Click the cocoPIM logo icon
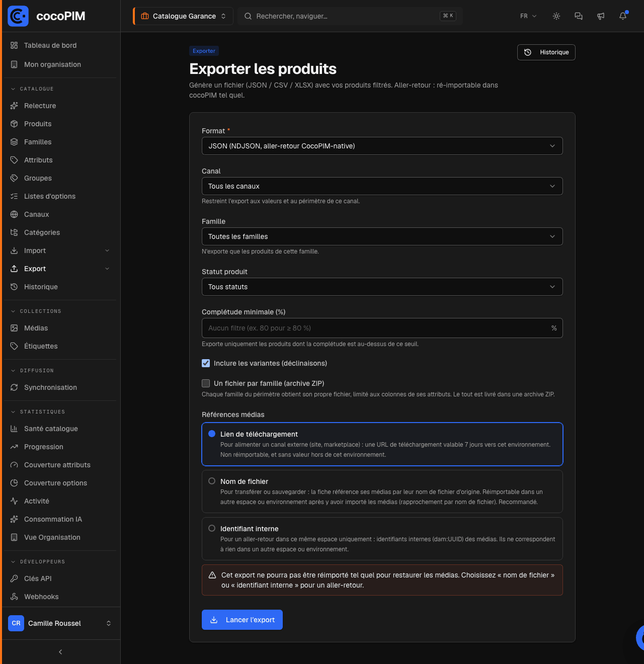 18,16
